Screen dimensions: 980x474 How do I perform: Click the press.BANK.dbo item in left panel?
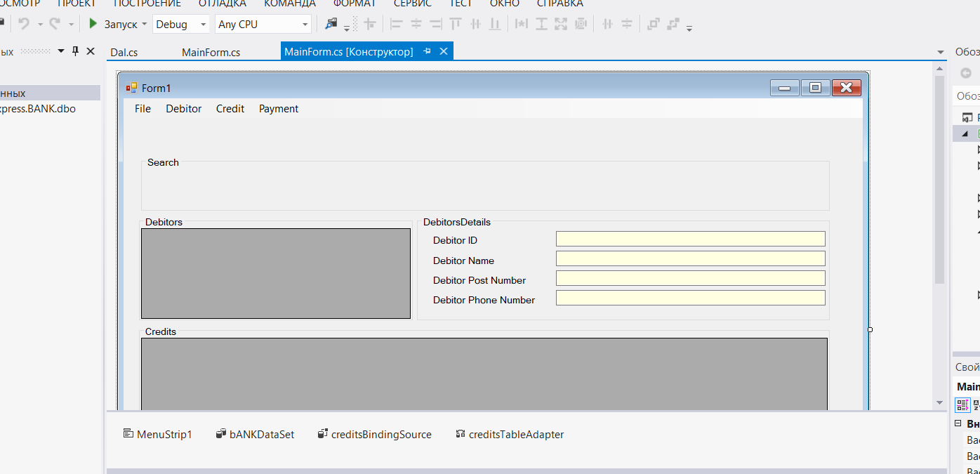coord(38,109)
